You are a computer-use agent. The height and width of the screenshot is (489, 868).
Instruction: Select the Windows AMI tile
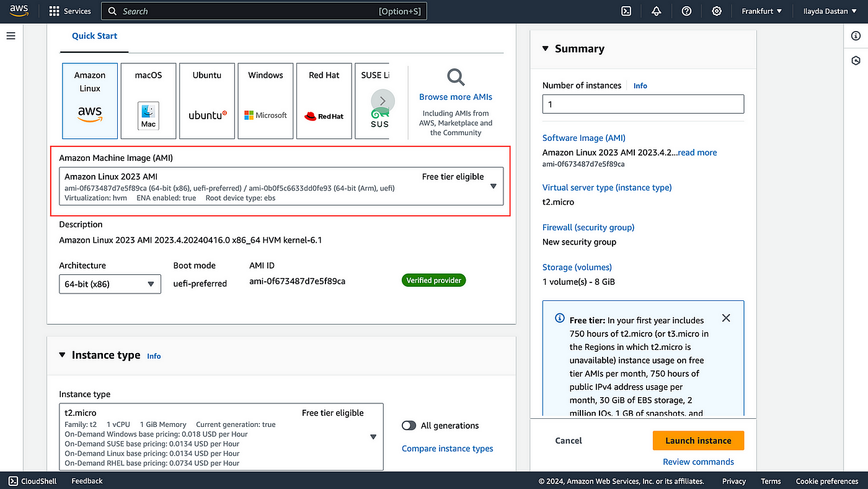(x=265, y=101)
